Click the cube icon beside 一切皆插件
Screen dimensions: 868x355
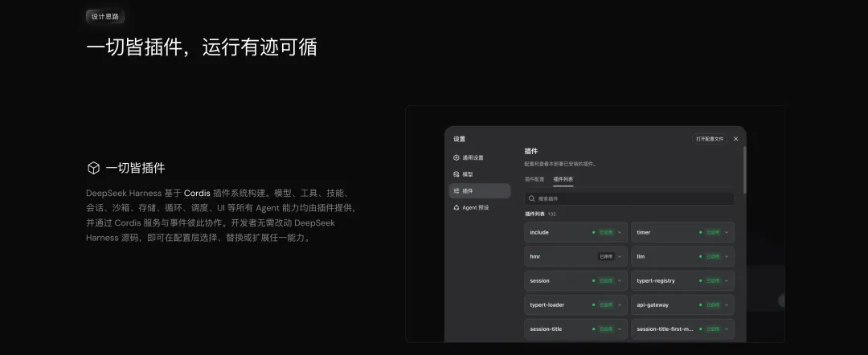tap(93, 168)
